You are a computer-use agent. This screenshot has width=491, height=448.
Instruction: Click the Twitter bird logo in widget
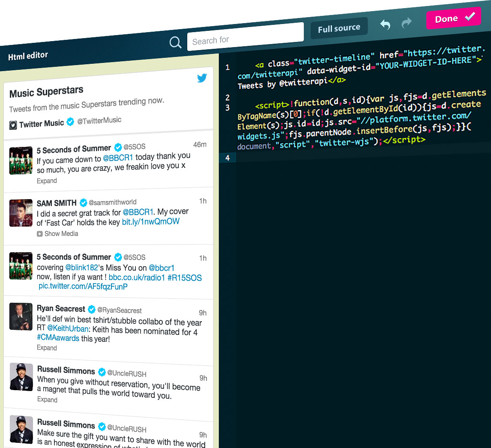(x=202, y=78)
